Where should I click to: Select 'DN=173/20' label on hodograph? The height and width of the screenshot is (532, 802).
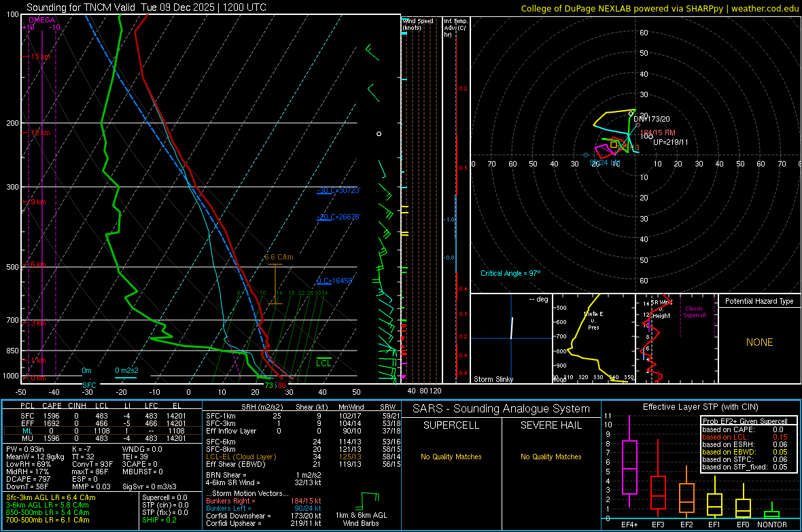(652, 119)
